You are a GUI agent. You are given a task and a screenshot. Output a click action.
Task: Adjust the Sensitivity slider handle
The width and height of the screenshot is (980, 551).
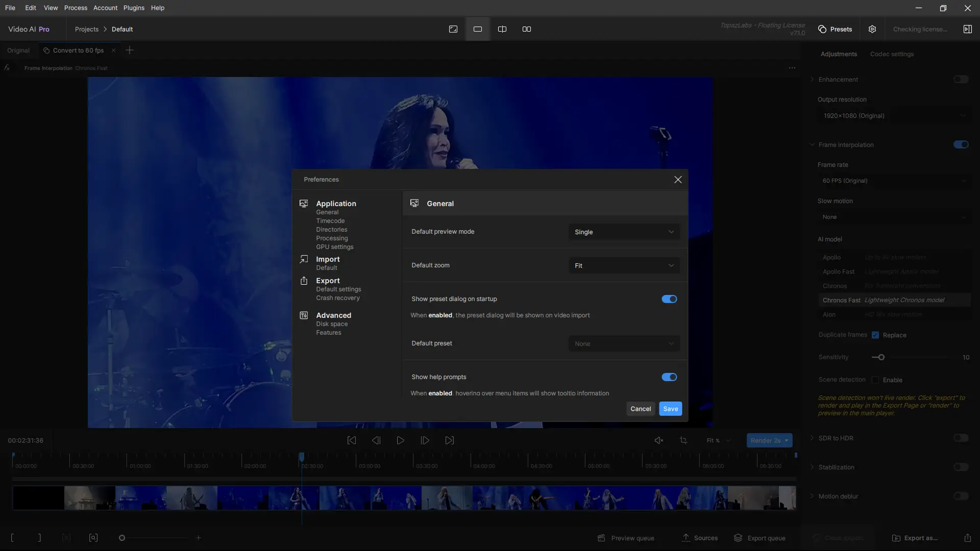point(881,357)
